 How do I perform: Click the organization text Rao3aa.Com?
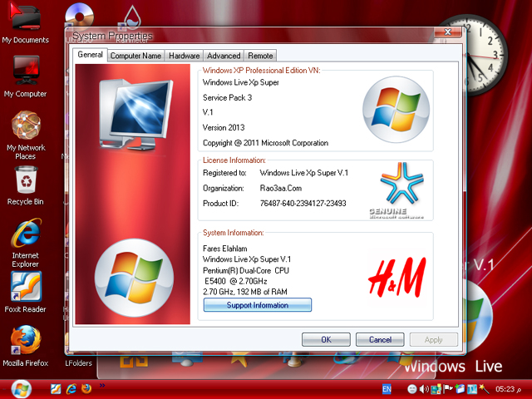281,188
